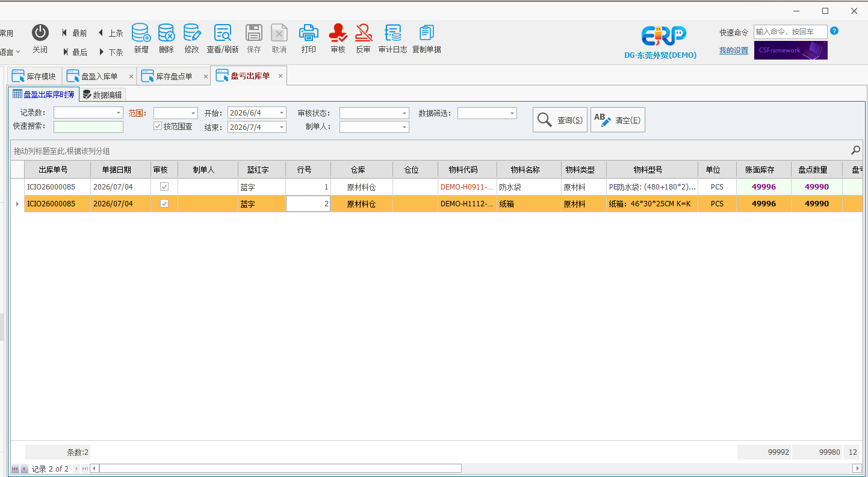Click the 快速搜索 green input field
Image resolution: width=868 pixels, height=477 pixels.
pos(88,127)
